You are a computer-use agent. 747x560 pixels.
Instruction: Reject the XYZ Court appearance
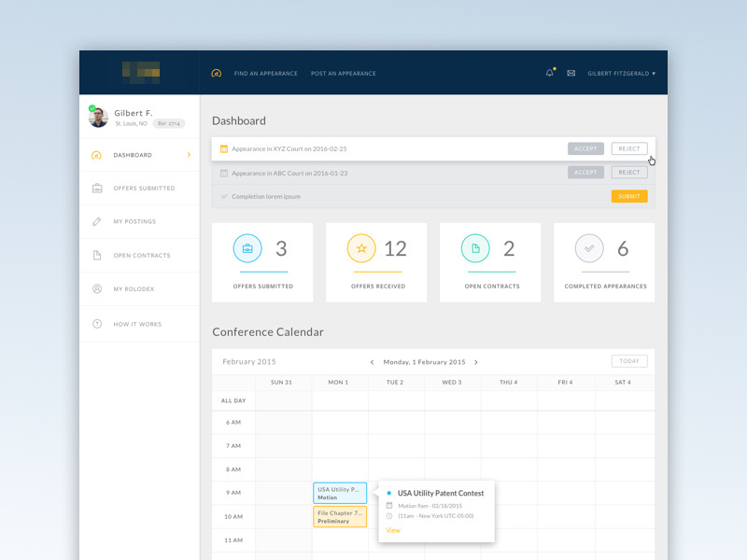(x=629, y=148)
